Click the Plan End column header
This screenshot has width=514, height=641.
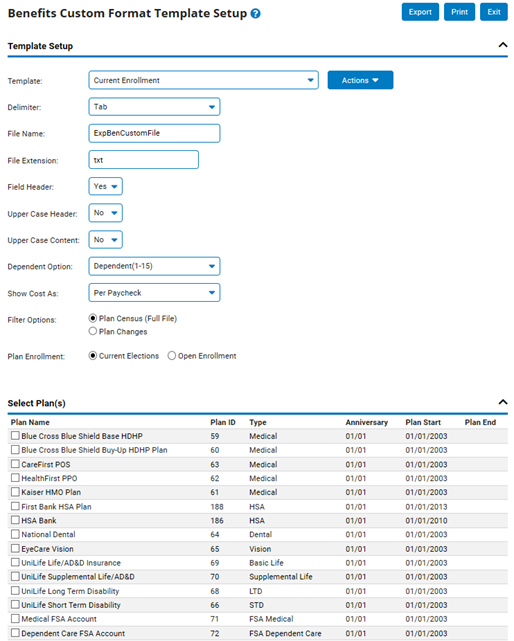(x=480, y=422)
